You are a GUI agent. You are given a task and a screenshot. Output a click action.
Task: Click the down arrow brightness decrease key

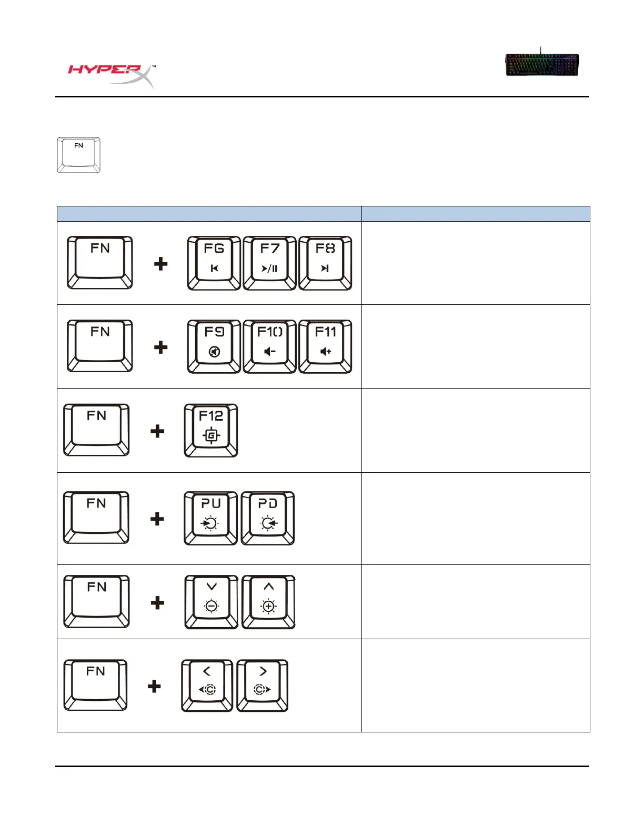(212, 602)
